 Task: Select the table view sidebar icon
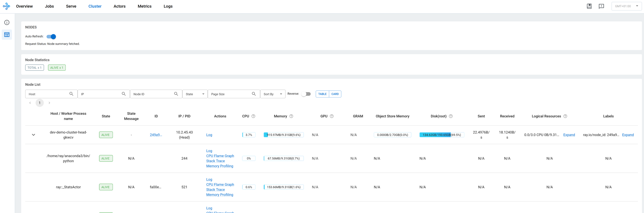click(7, 35)
